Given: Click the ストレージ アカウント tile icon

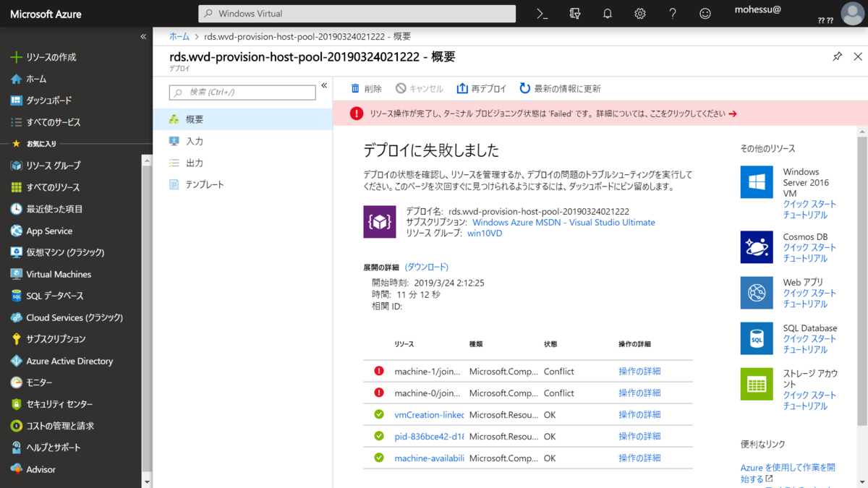Looking at the screenshot, I should coord(757,384).
